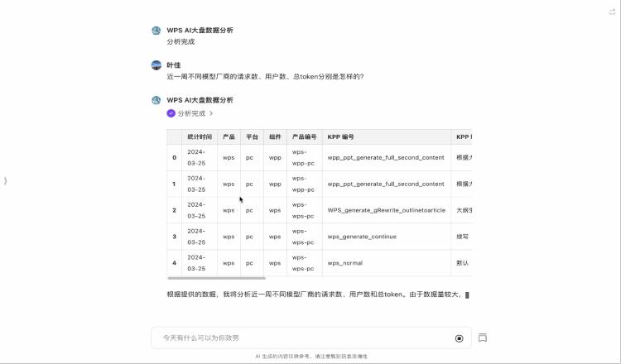Click the reply text starting 根据提供的数据

[315, 295]
